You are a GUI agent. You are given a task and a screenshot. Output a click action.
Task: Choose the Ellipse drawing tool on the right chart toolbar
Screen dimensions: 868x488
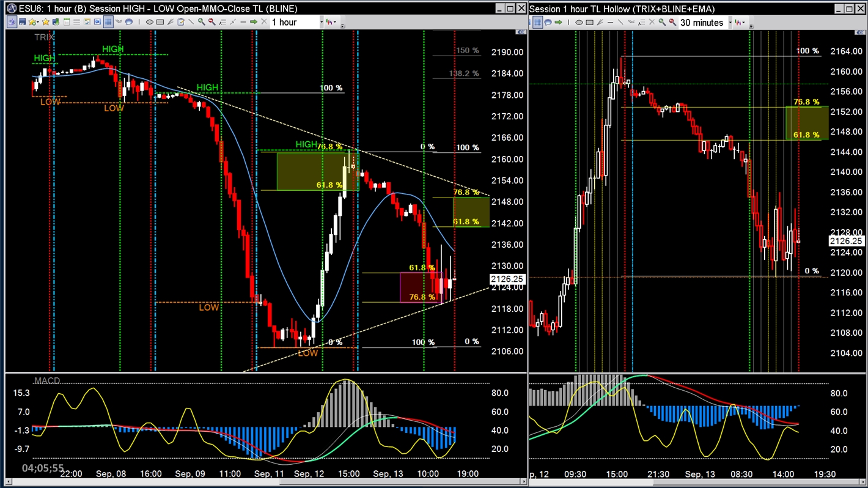click(x=578, y=23)
